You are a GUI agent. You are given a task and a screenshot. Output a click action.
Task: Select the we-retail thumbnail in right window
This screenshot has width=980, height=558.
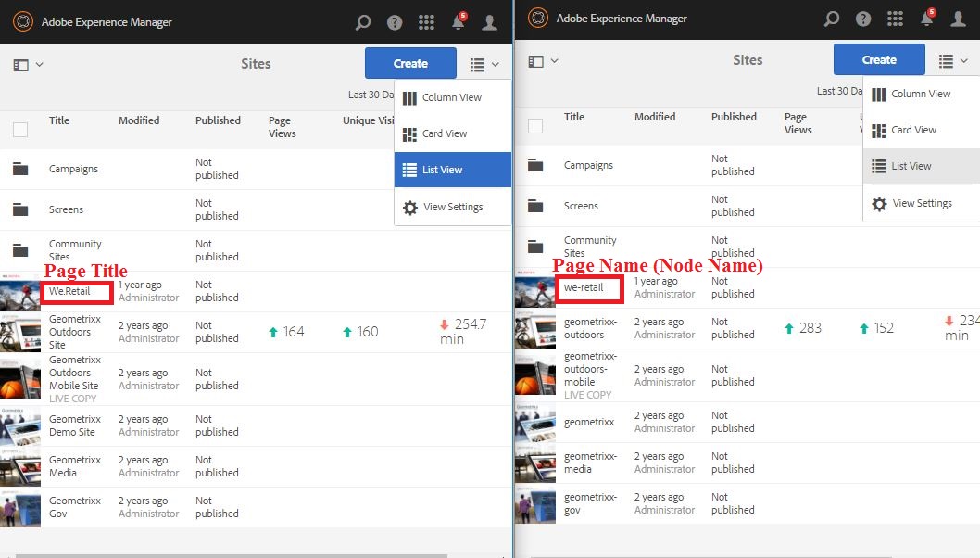(x=535, y=287)
